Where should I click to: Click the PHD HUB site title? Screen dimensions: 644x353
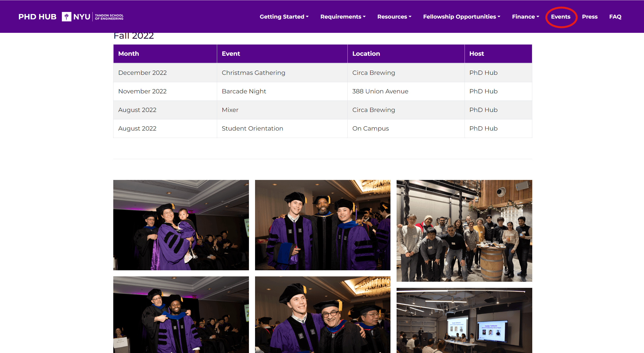[37, 17]
